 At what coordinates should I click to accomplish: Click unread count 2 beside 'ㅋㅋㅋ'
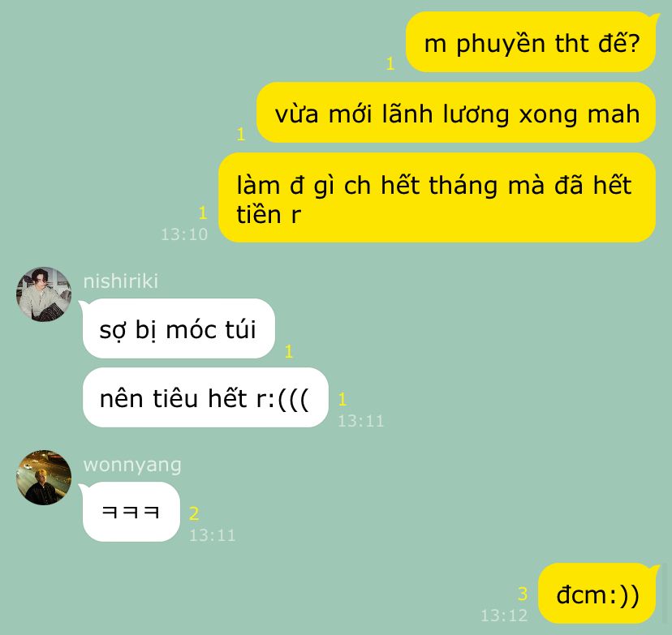click(194, 513)
